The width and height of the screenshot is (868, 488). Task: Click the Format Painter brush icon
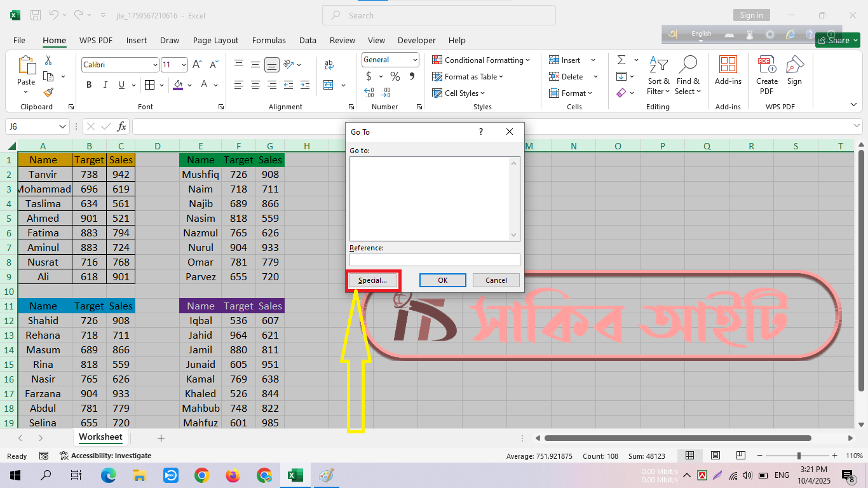[48, 93]
